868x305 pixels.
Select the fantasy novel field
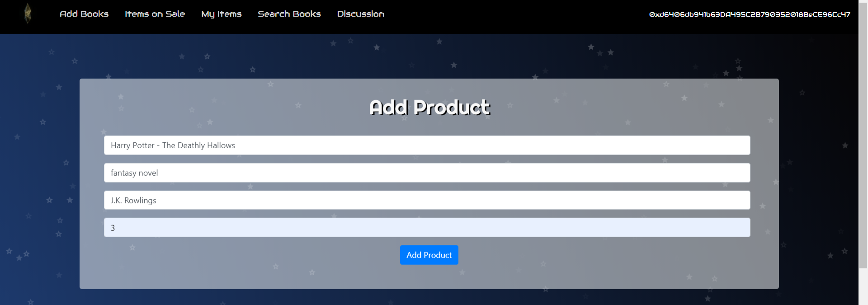[x=427, y=173]
